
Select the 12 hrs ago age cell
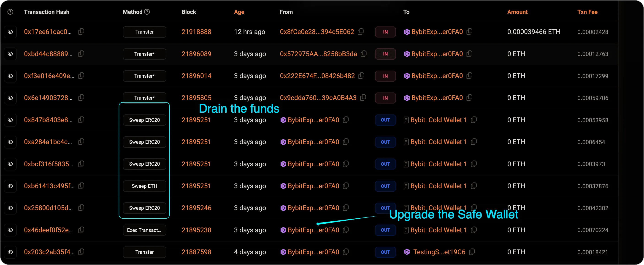[x=249, y=32]
